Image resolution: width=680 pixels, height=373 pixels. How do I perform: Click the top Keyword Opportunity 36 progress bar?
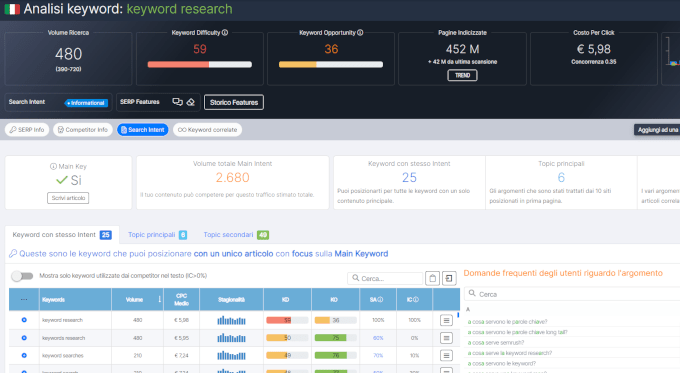click(331, 65)
